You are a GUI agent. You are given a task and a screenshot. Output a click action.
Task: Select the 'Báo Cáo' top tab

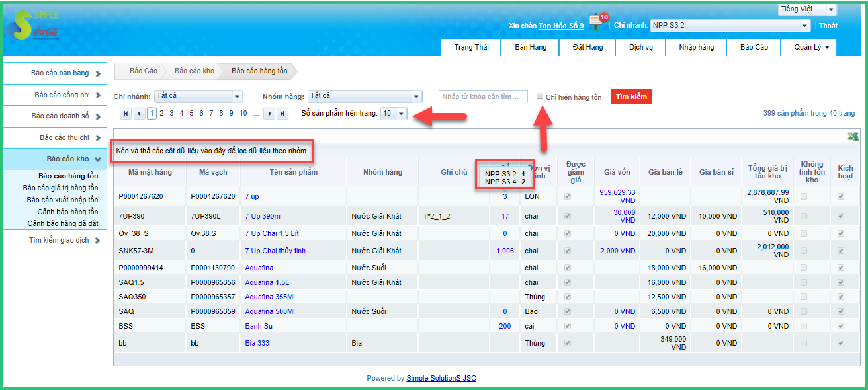(x=754, y=48)
